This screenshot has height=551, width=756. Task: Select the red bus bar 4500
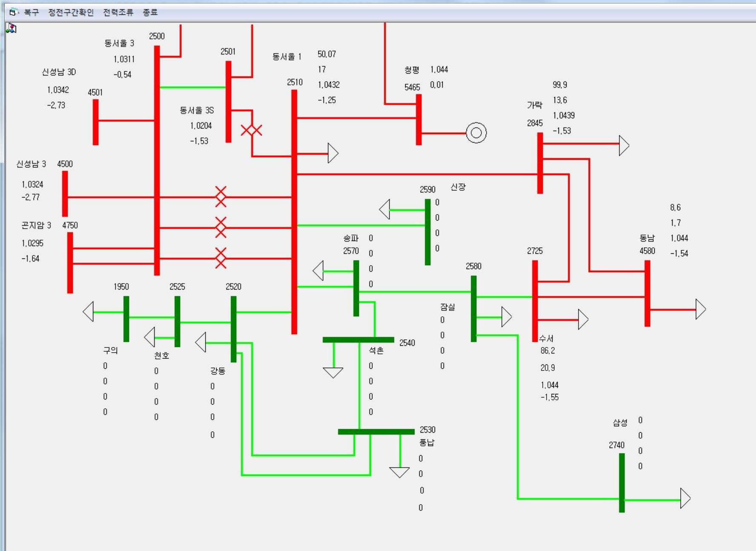65,194
